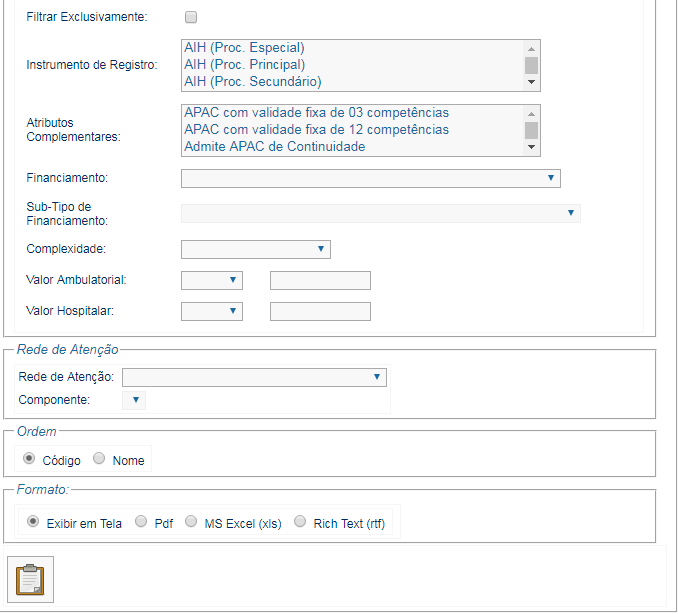Select the Nome order radio button
The image size is (678, 614).
pyautogui.click(x=99, y=459)
